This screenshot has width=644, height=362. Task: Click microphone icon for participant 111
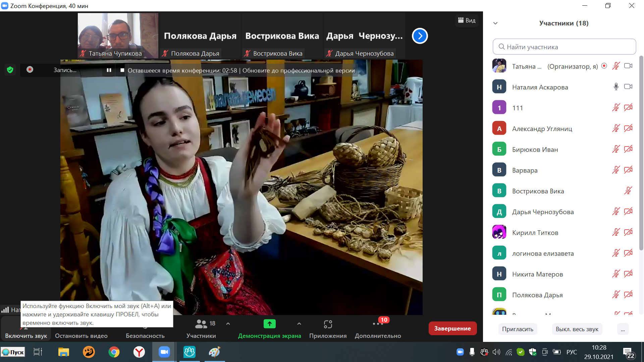tap(616, 108)
